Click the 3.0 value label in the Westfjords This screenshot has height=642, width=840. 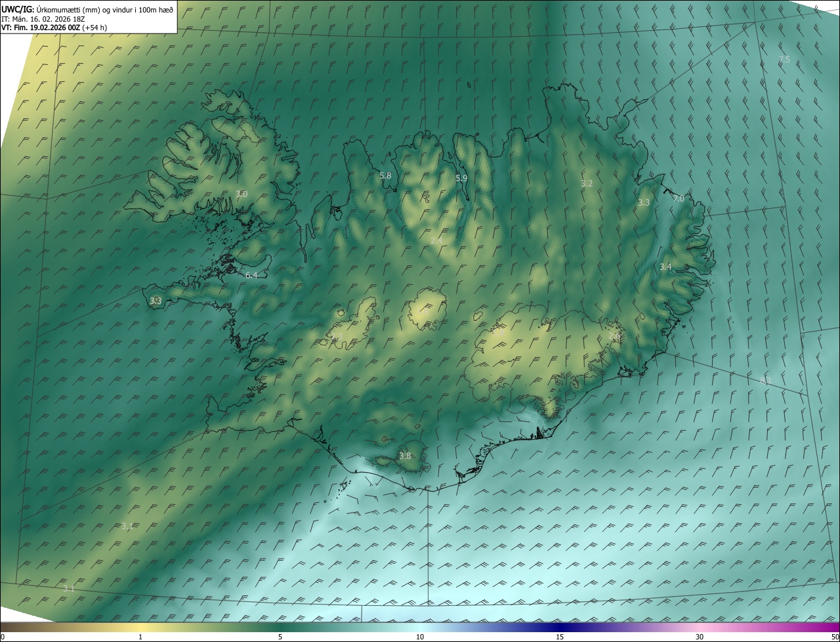(x=241, y=194)
